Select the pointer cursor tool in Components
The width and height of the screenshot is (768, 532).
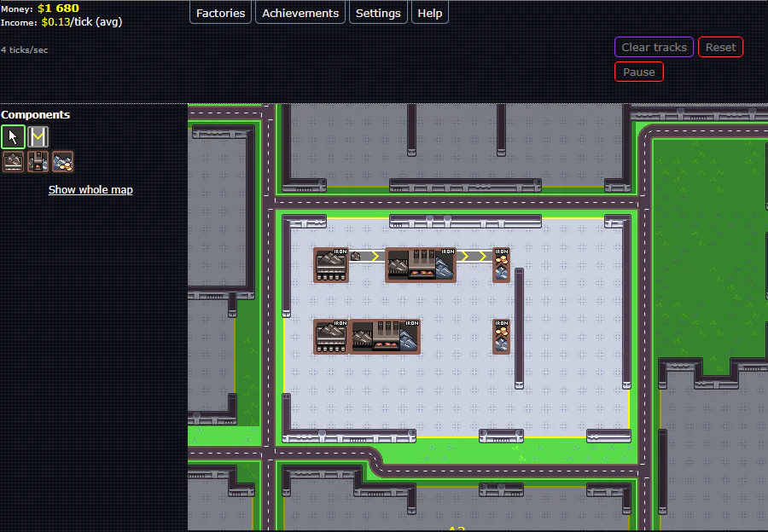click(x=13, y=137)
